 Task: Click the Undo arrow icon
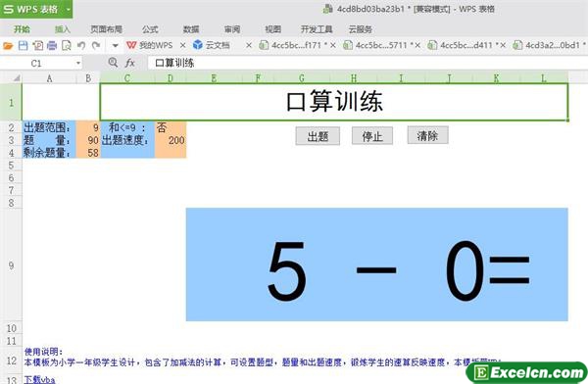tap(81, 46)
